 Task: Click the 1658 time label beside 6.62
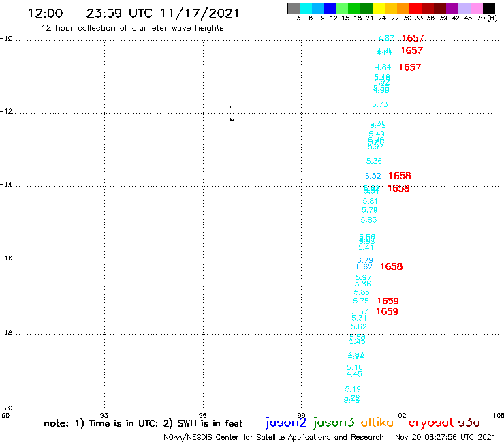(392, 266)
